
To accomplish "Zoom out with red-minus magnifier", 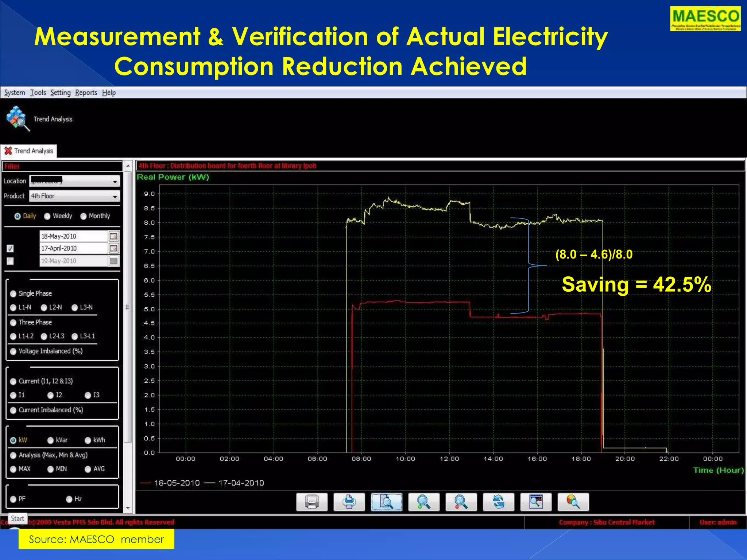I will 461,502.
